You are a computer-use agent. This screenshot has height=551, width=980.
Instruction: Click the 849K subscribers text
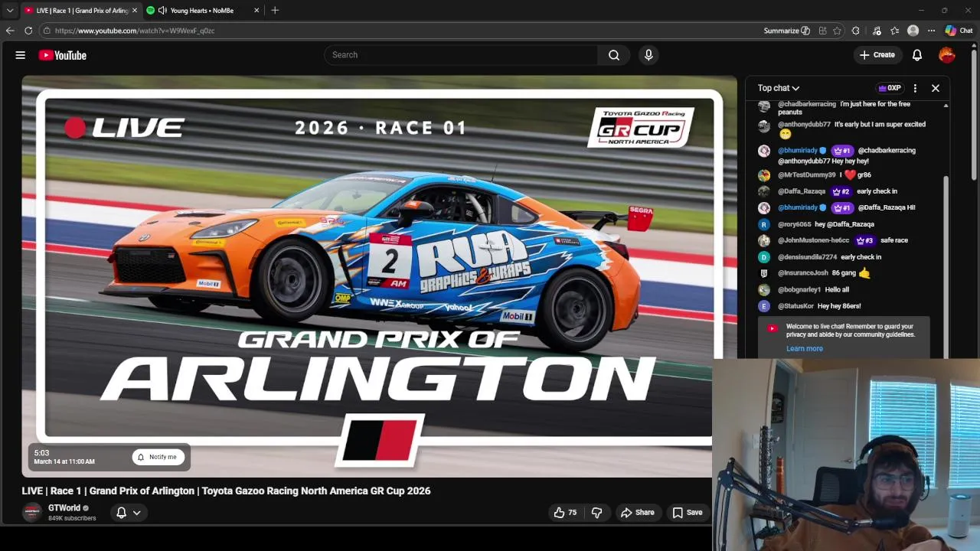(72, 518)
